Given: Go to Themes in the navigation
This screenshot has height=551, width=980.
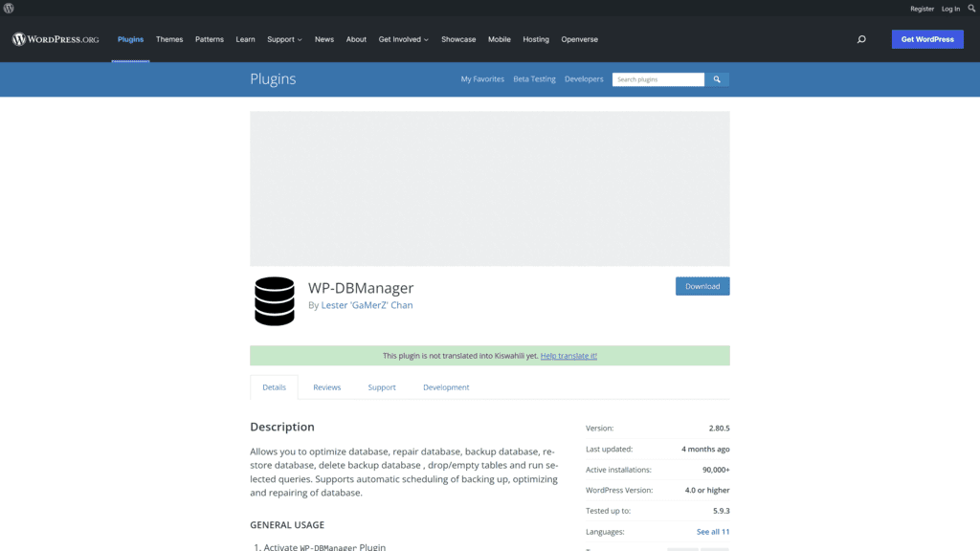Looking at the screenshot, I should 169,39.
